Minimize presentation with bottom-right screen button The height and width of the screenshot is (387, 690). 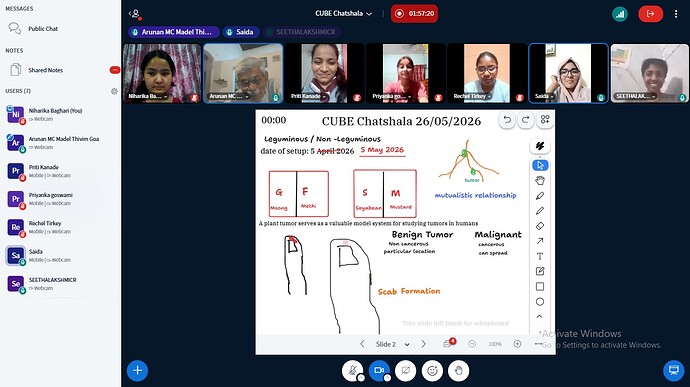(673, 370)
